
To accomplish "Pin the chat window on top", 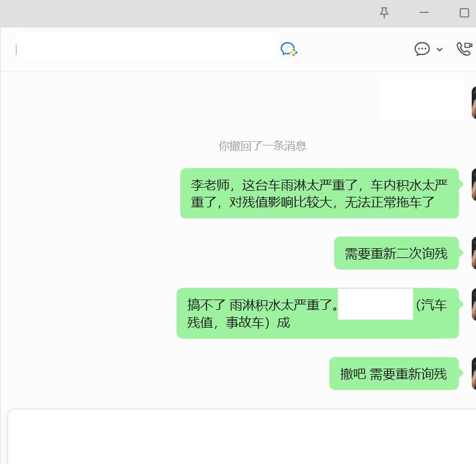I will pos(384,13).
